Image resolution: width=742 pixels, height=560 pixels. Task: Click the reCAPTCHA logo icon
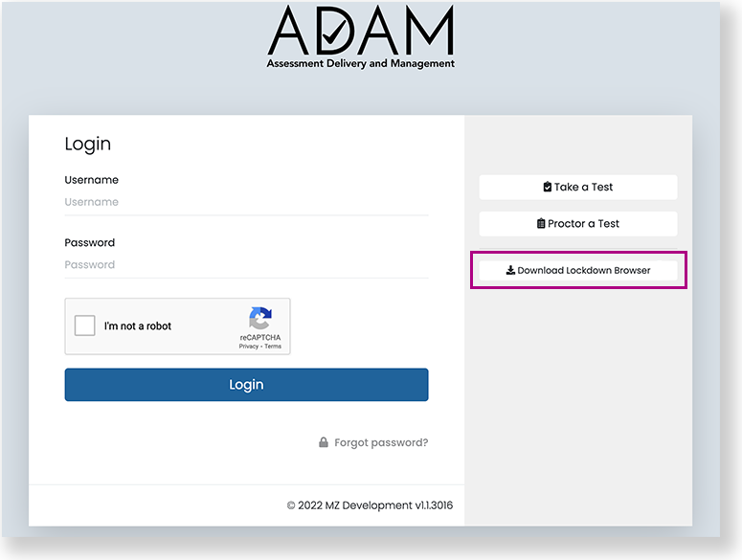point(260,318)
